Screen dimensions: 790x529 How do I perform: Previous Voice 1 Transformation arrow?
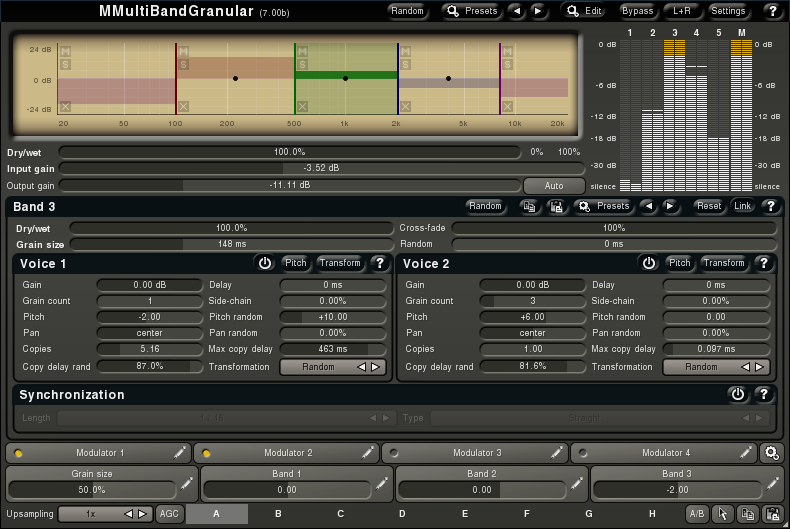(x=362, y=367)
